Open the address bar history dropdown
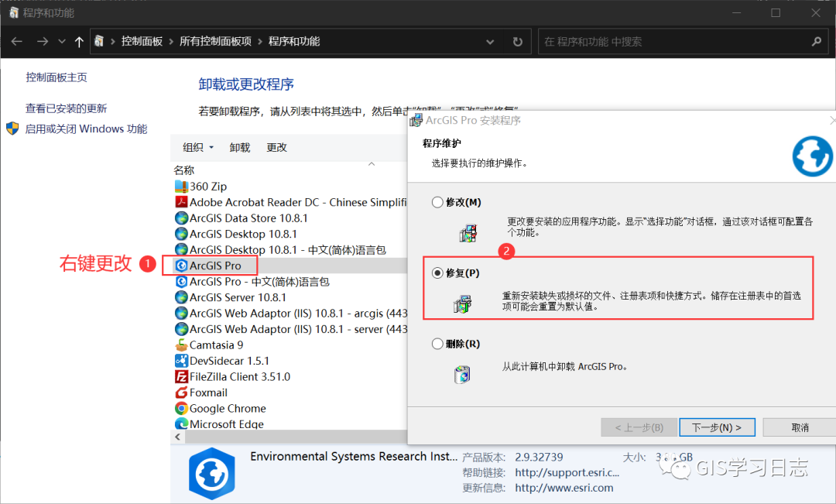 click(x=490, y=42)
